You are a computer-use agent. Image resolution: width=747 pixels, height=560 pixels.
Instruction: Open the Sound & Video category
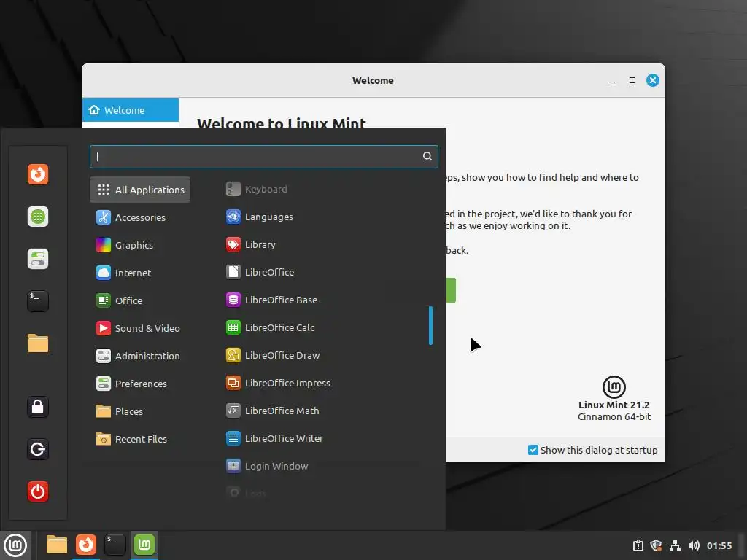point(140,328)
